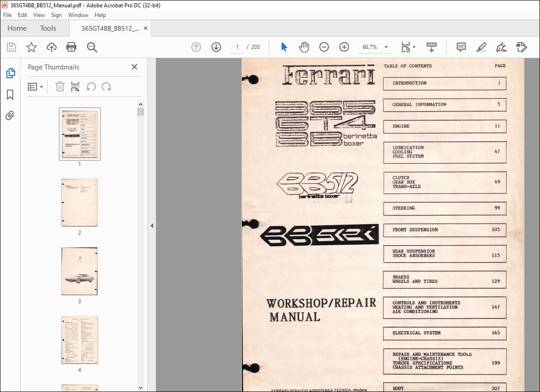Add file to Starred with star icon
Image resolution: width=540 pixels, height=392 pixels.
pos(32,47)
